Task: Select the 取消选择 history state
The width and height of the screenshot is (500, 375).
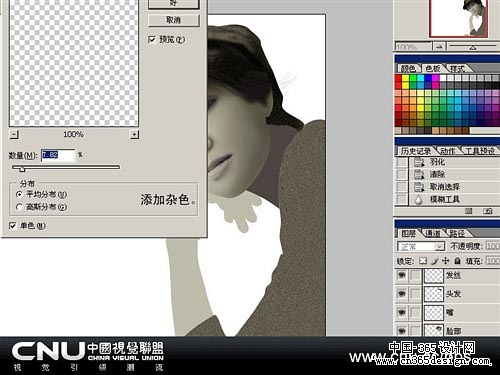Action: click(x=445, y=187)
